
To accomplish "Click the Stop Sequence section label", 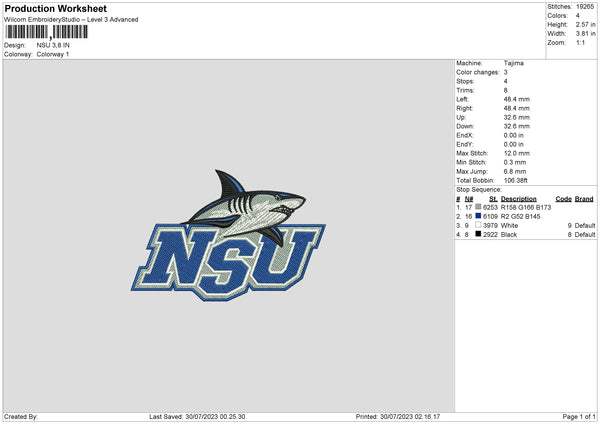I will pyautogui.click(x=477, y=188).
